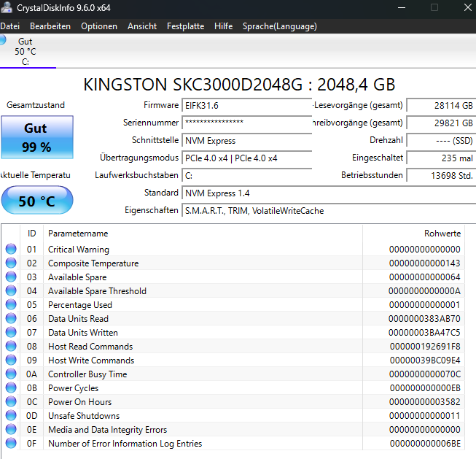Close the CrystalDiskInfo window
This screenshot has width=476, height=459.
tap(468, 7)
